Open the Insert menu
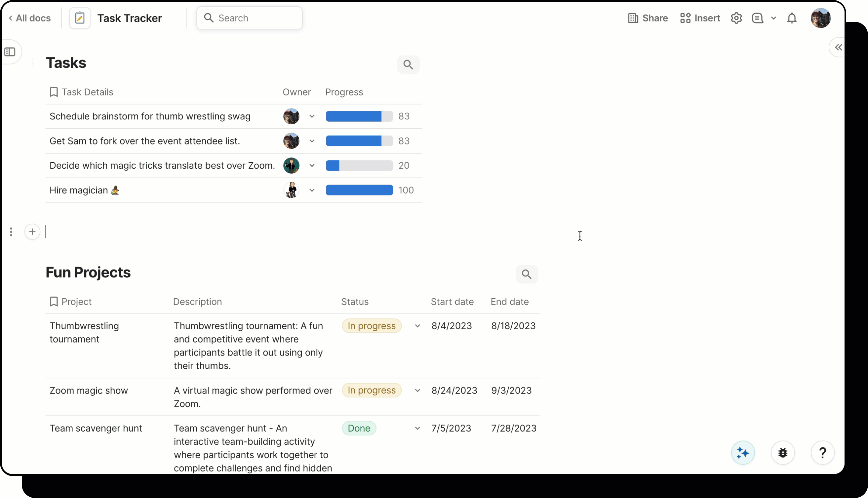 coord(699,18)
